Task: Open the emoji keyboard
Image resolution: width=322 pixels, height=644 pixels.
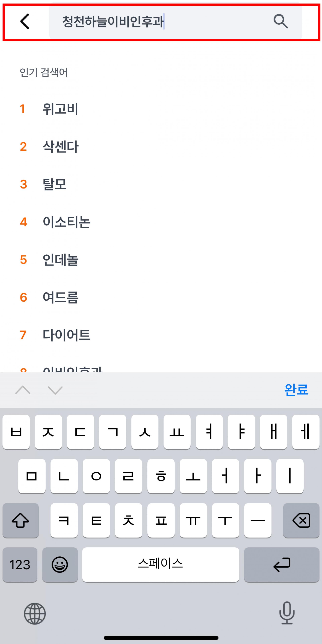Action: 60,565
